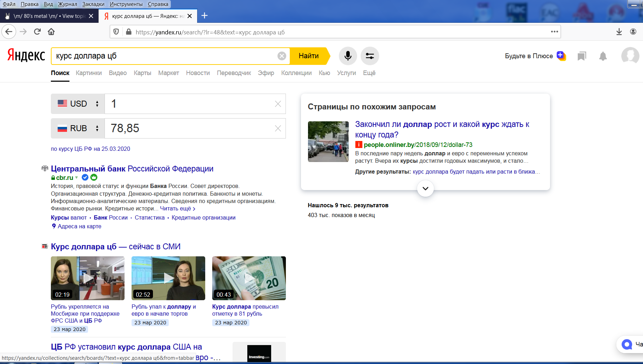
Task: Click the Yandex logo
Action: (x=26, y=55)
